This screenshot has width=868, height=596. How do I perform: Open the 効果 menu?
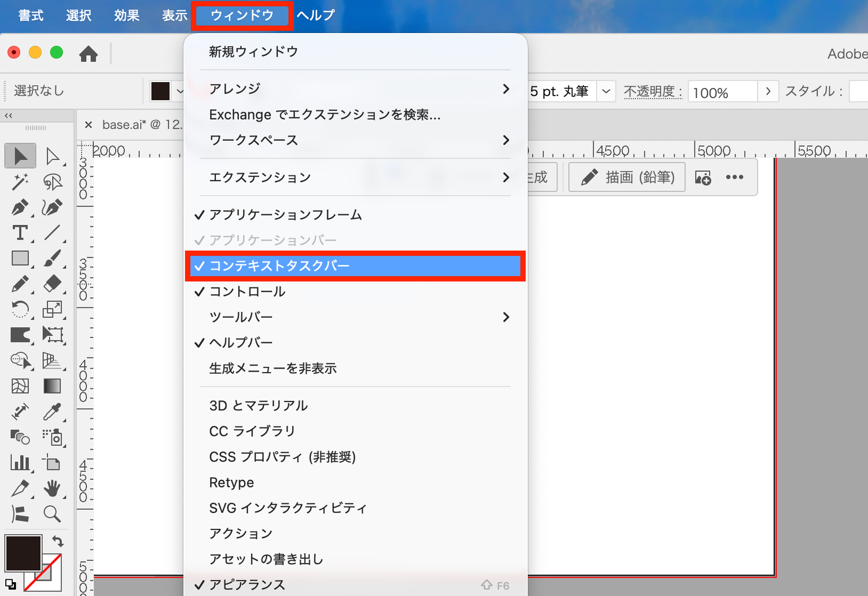pos(127,15)
